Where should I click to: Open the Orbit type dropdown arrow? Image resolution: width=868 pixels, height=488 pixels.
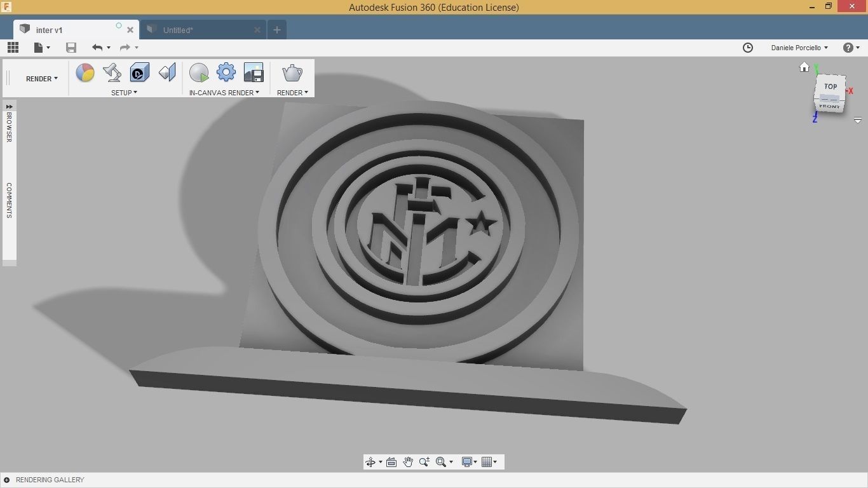[x=381, y=462]
